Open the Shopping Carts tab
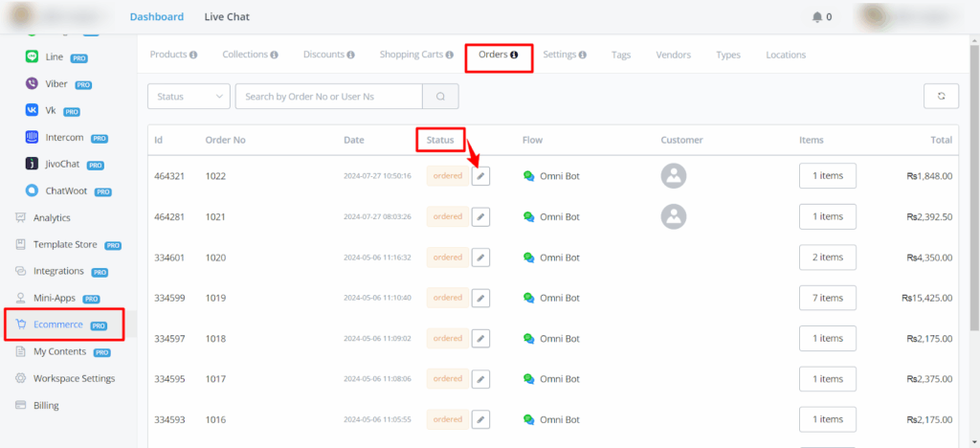 coord(415,55)
